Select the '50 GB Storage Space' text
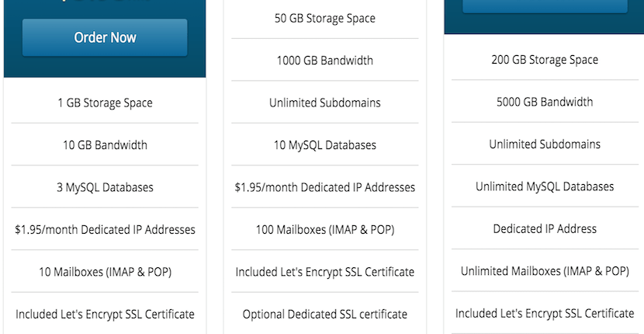This screenshot has width=644, height=334. (325, 19)
